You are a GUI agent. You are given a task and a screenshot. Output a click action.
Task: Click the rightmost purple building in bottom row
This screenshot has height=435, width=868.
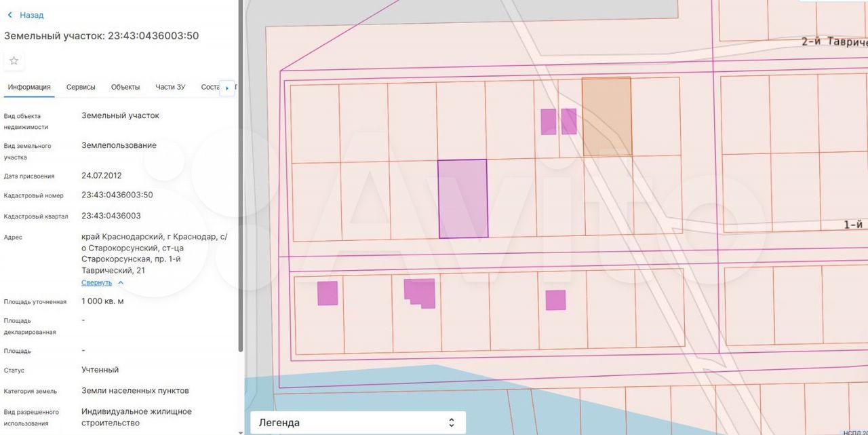555,300
